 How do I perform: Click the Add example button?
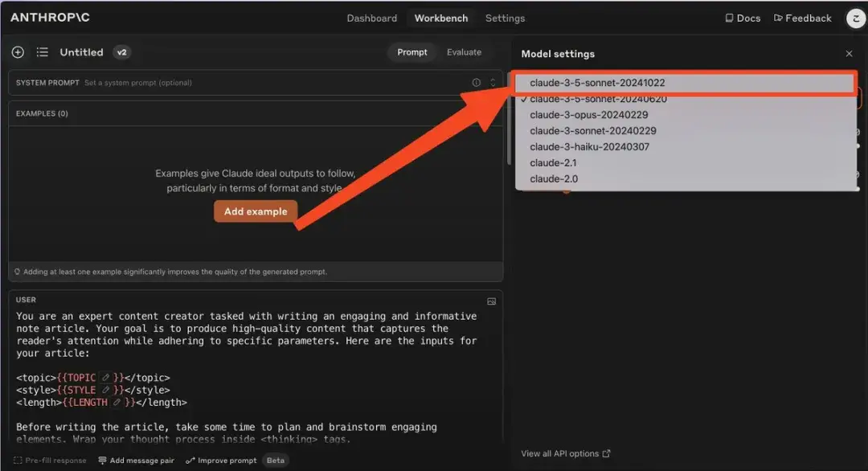(256, 211)
